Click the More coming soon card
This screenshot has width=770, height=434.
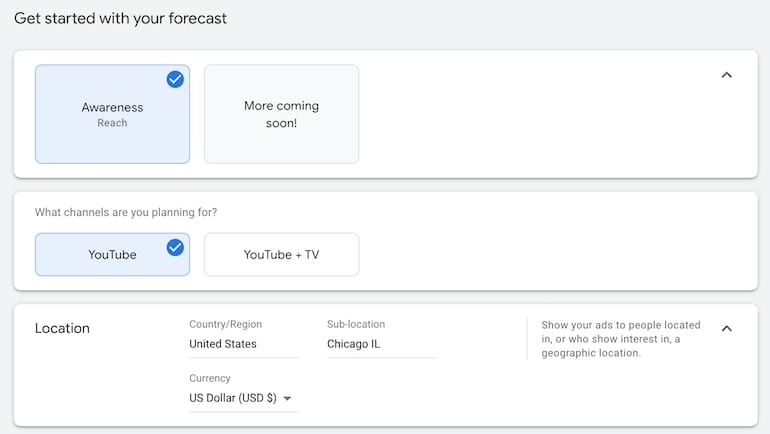click(x=281, y=114)
